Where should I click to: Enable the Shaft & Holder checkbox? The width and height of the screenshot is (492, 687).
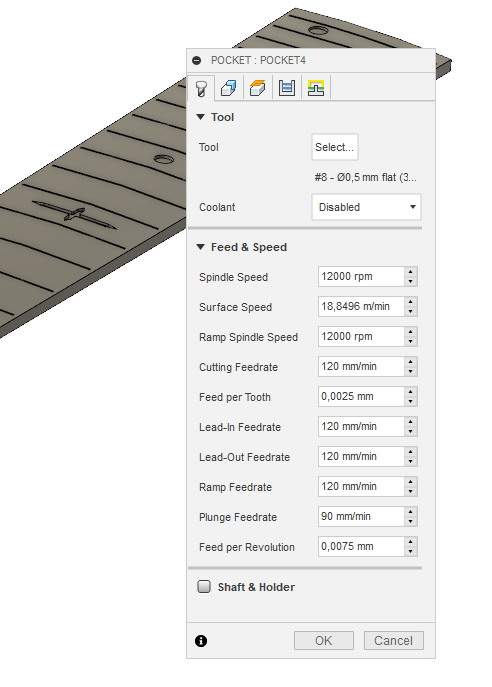click(x=204, y=586)
